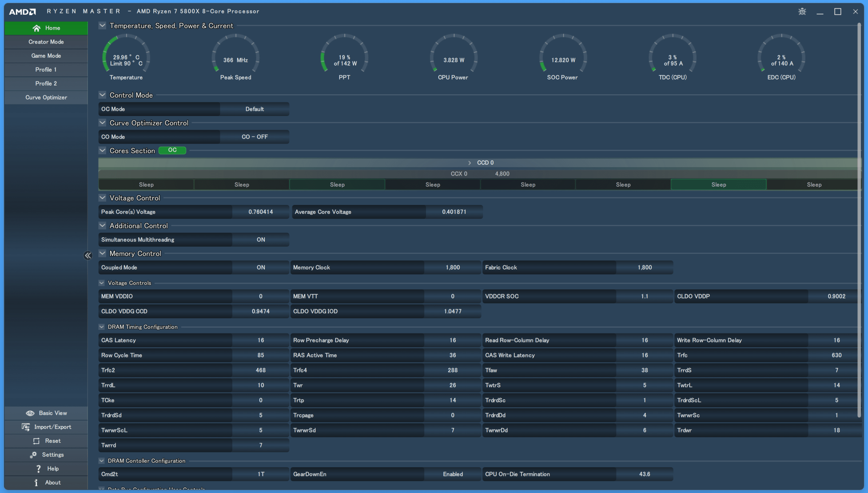The image size is (868, 493).
Task: Click Trfc value 630
Action: [836, 355]
